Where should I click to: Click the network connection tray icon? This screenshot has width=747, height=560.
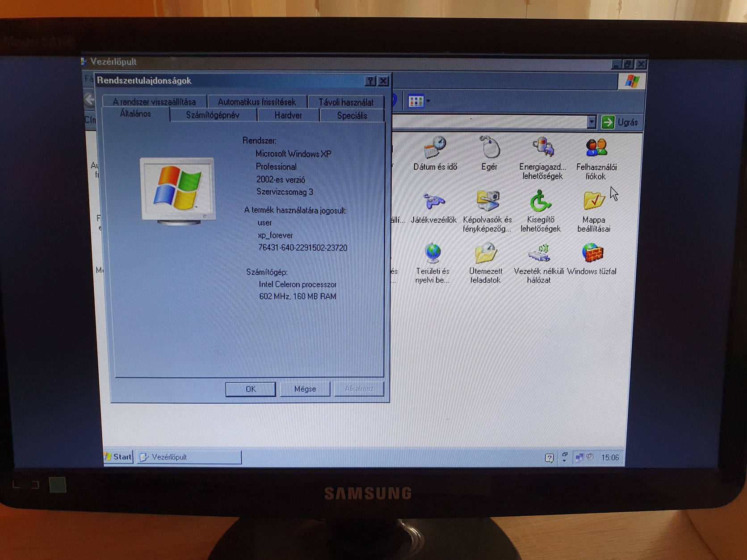[579, 457]
